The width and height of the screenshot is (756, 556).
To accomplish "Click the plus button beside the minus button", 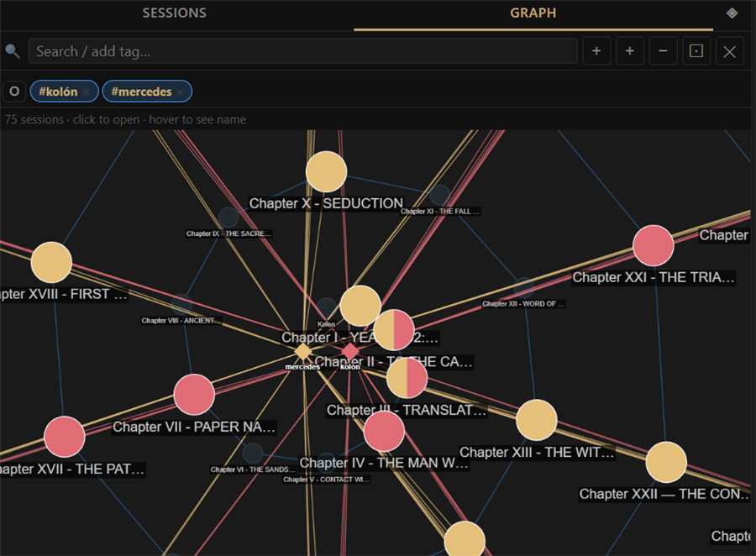I will pyautogui.click(x=630, y=51).
